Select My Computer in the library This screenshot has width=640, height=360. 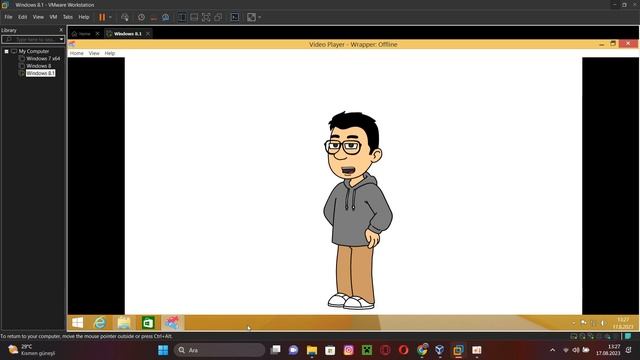pyautogui.click(x=33, y=51)
